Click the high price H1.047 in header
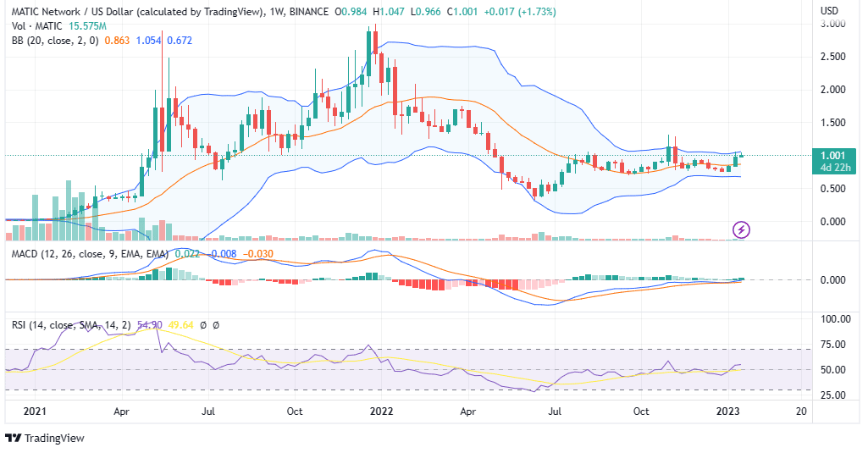The image size is (868, 453). point(389,12)
